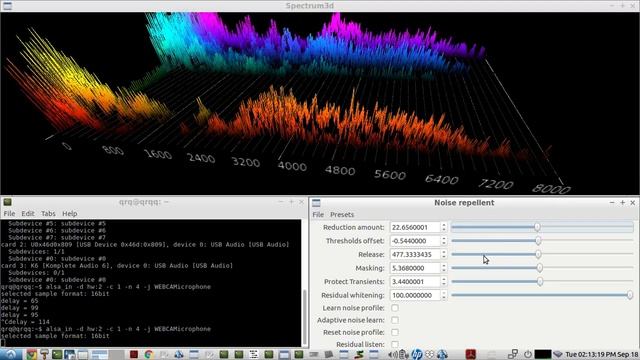Click the Release value field 477.3333435

coord(415,254)
